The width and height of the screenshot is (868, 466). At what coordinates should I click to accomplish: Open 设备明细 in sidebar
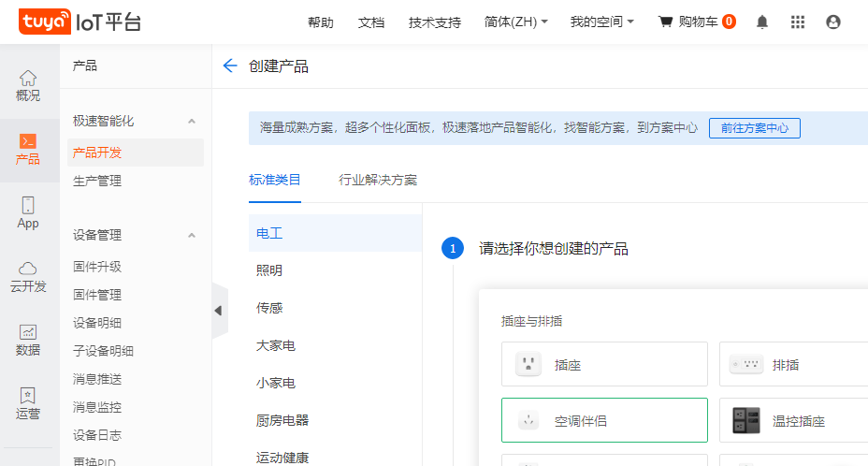pos(97,323)
